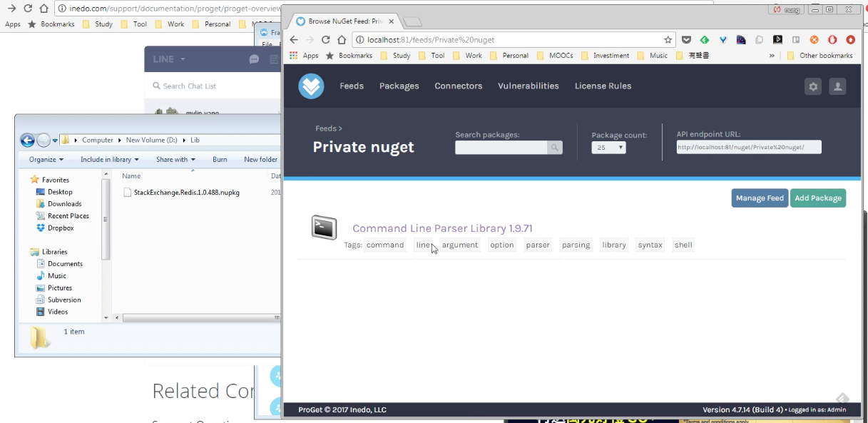Click the blue Y extension icon
The width and height of the screenshot is (868, 423).
click(723, 40)
